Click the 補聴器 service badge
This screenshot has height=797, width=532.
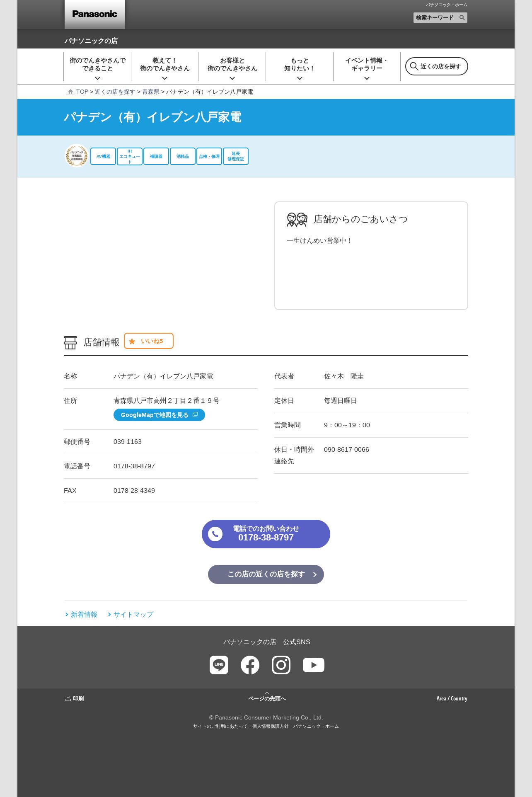point(156,156)
